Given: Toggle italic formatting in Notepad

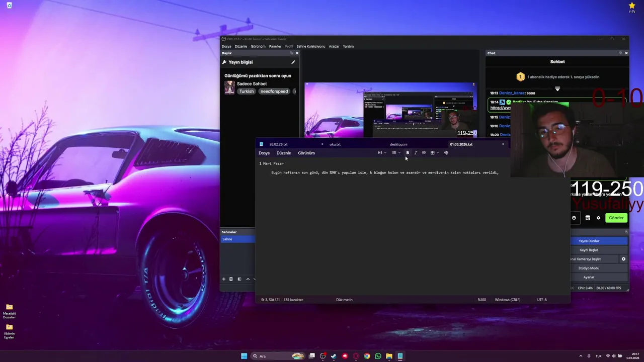Looking at the screenshot, I should (x=416, y=153).
